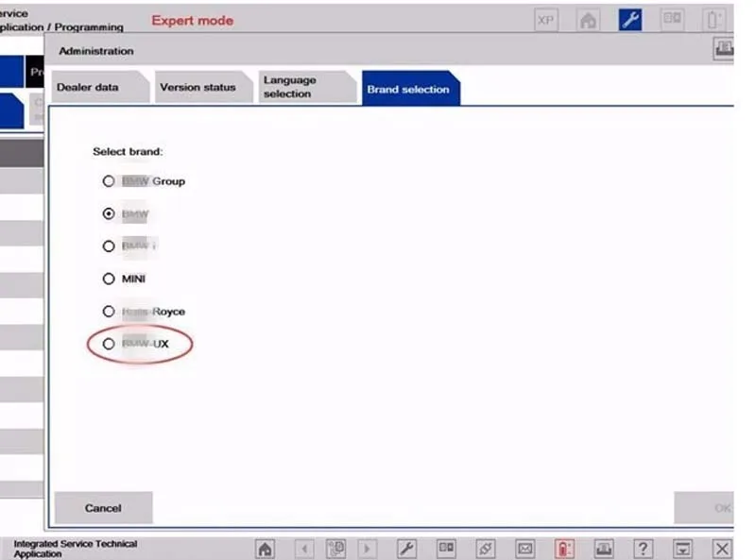This screenshot has height=560, width=756.
Task: Cancel the Administration dialog
Action: 103,508
